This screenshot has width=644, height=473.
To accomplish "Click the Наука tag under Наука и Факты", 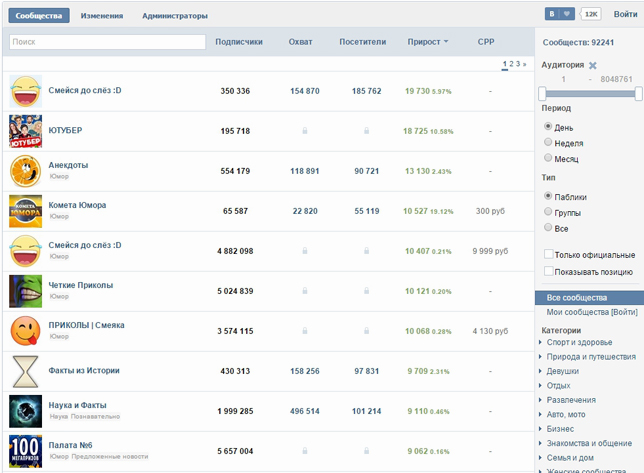I will (59, 417).
